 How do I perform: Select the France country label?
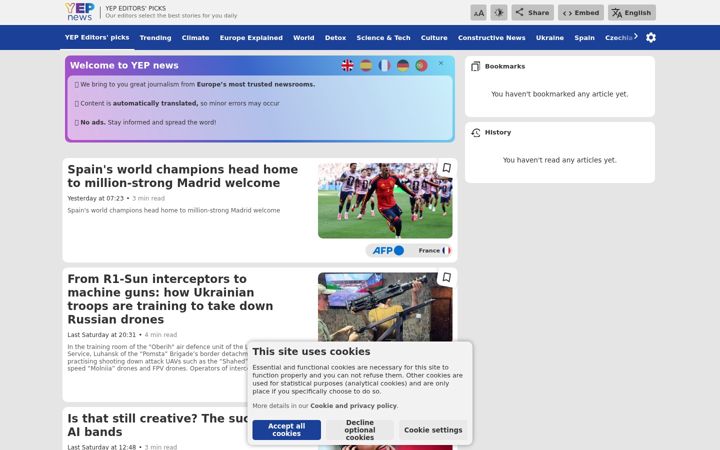click(434, 251)
